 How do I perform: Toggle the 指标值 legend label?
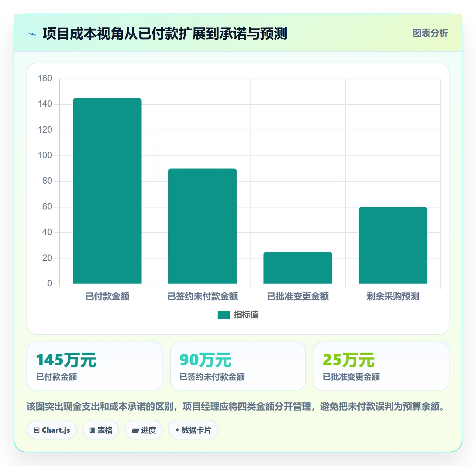246,315
